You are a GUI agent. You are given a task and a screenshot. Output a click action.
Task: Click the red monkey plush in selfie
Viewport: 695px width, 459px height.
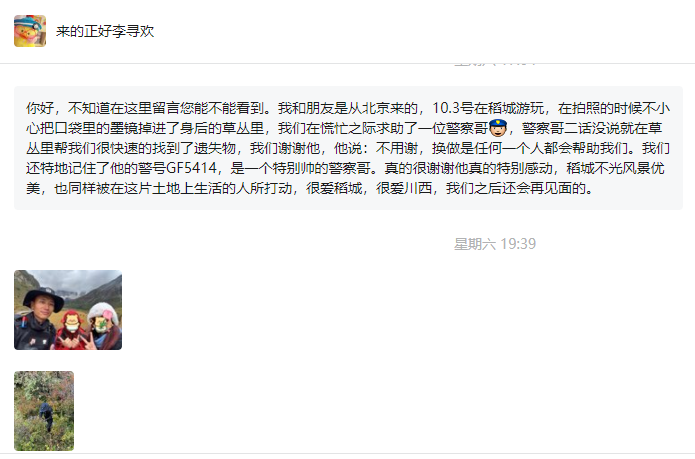[x=71, y=329]
